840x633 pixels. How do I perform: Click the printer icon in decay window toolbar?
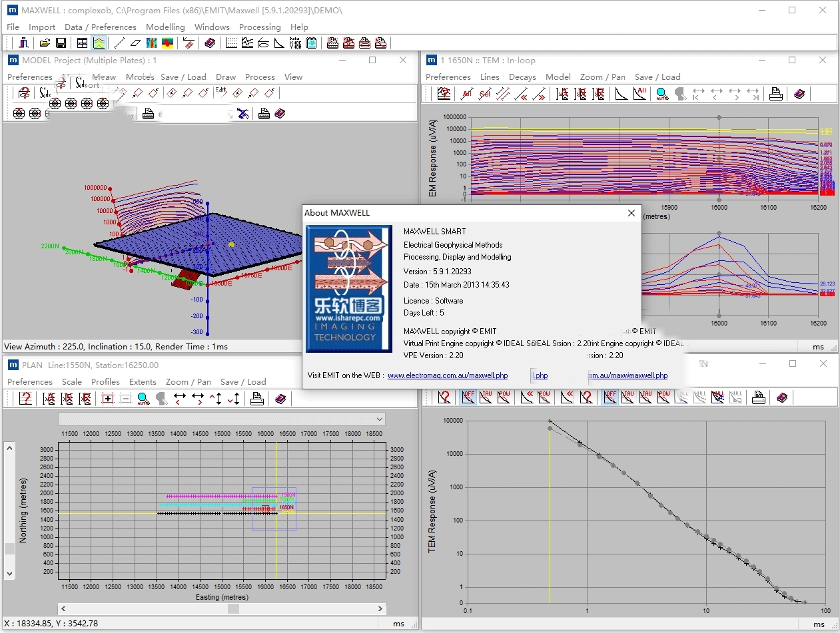[758, 397]
